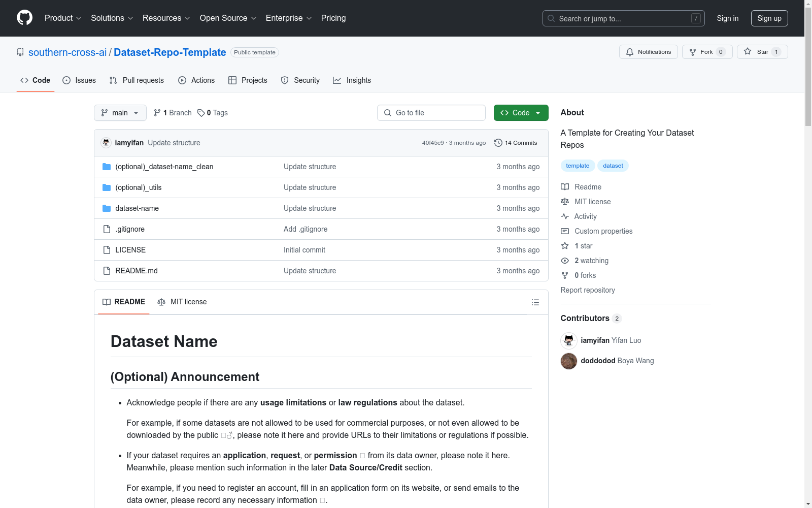This screenshot has height=508, width=812.
Task: Click the fork icon beside 0 forks
Action: [565, 275]
